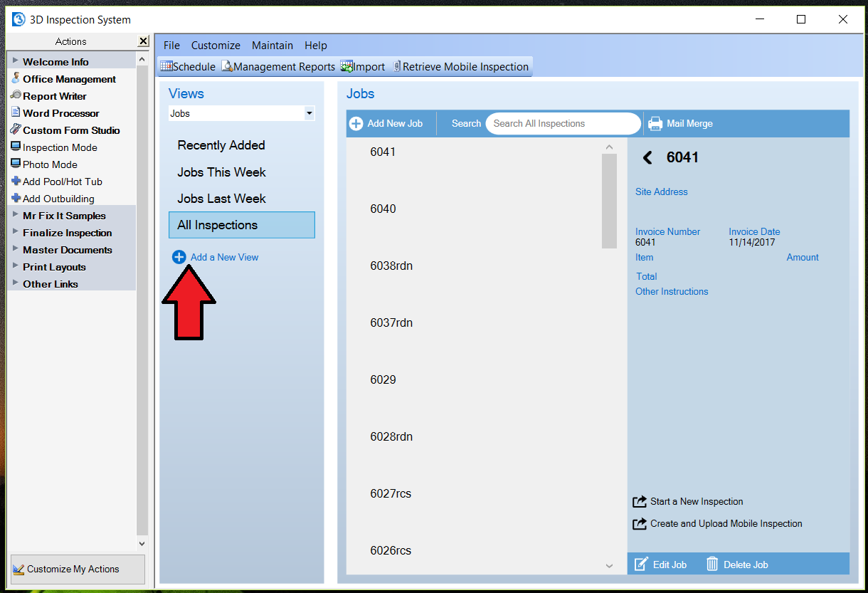868x593 pixels.
Task: Open the Help menu
Action: point(316,45)
